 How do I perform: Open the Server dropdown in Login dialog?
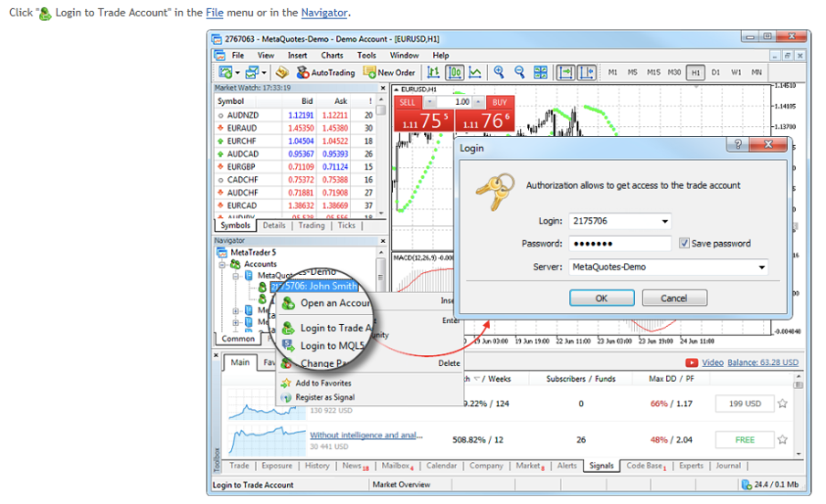pos(762,267)
